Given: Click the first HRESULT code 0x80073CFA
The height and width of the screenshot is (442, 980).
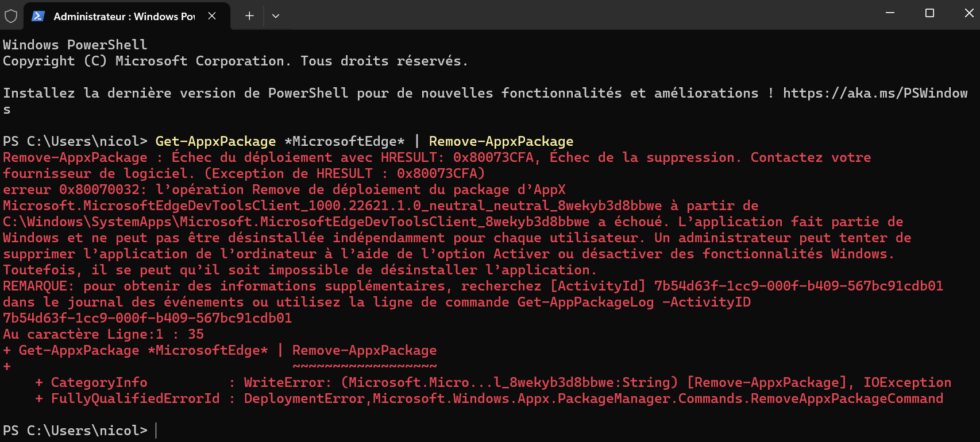Looking at the screenshot, I should click(493, 157).
